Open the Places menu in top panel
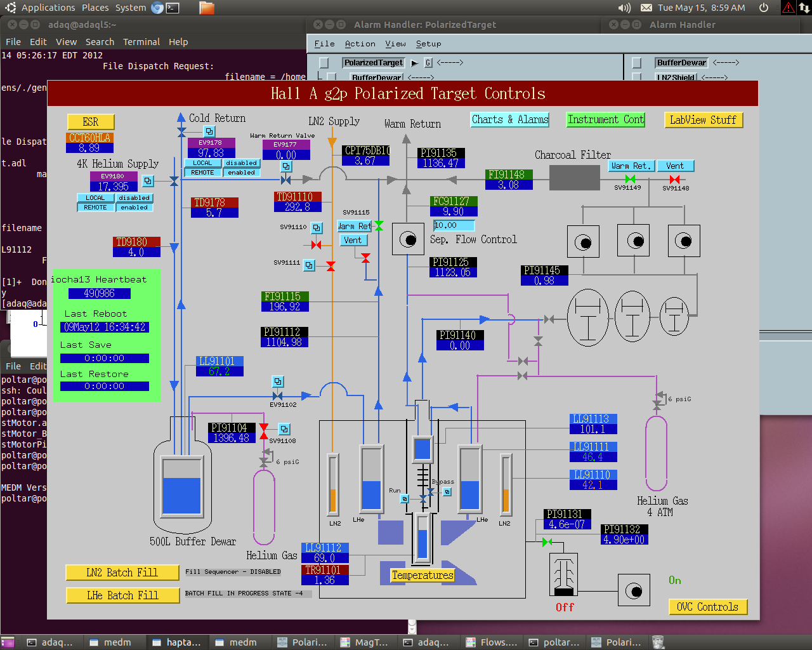This screenshot has width=812, height=650. click(x=95, y=8)
